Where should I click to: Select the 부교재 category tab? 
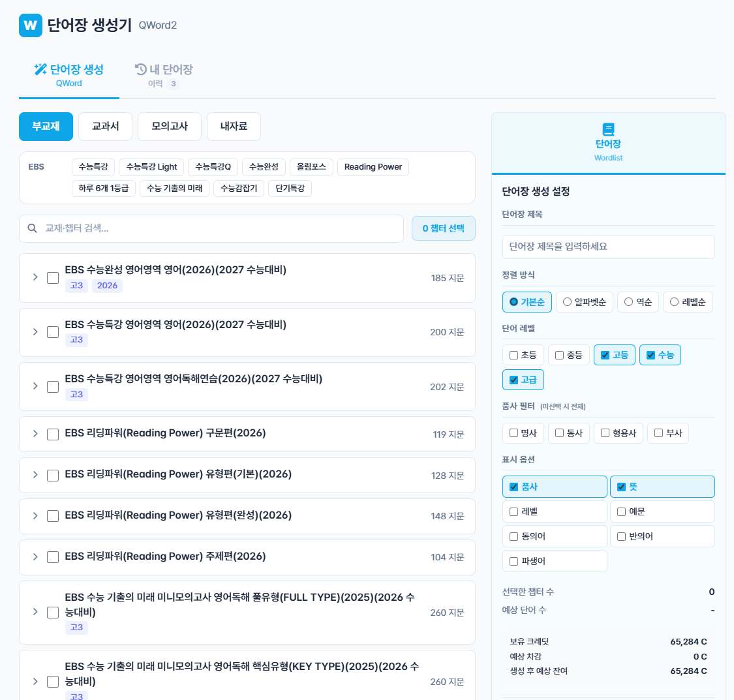[46, 127]
